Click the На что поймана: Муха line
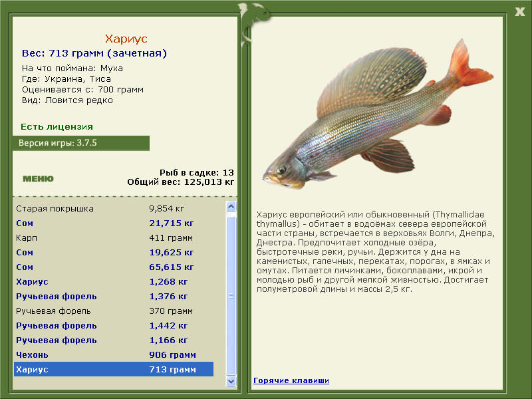 coord(72,68)
